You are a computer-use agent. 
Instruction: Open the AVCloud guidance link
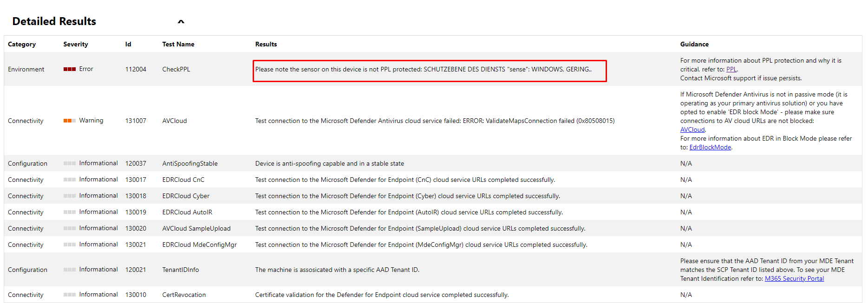click(x=692, y=129)
